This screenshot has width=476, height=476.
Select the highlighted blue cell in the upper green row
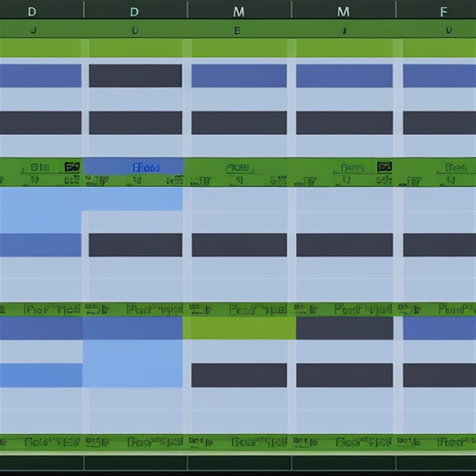pyautogui.click(x=134, y=167)
